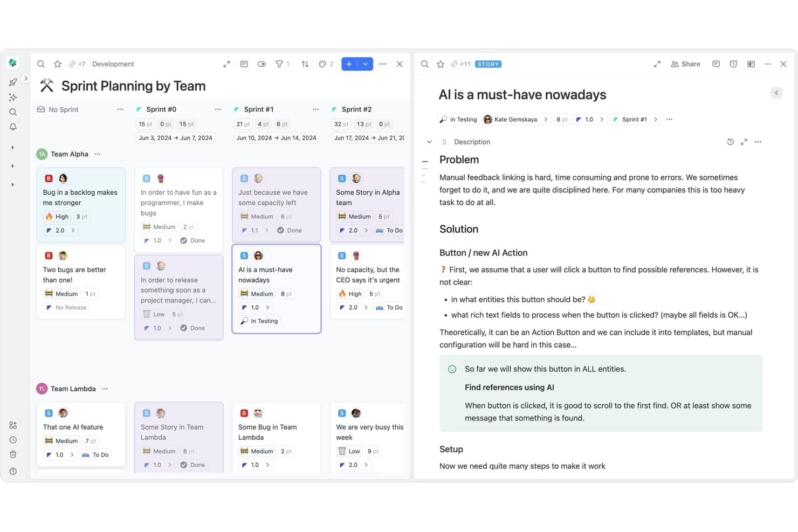Viewport: 798px width, 532px height.
Task: Toggle favorite star for the #11 story
Action: 441,64
